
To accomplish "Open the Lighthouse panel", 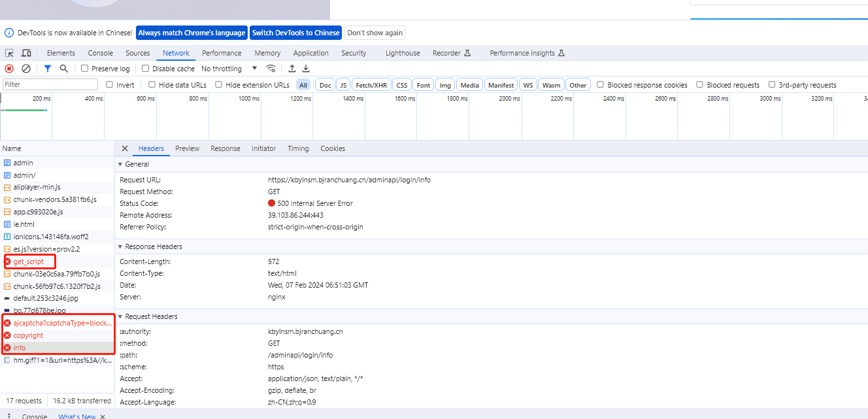I will point(403,53).
